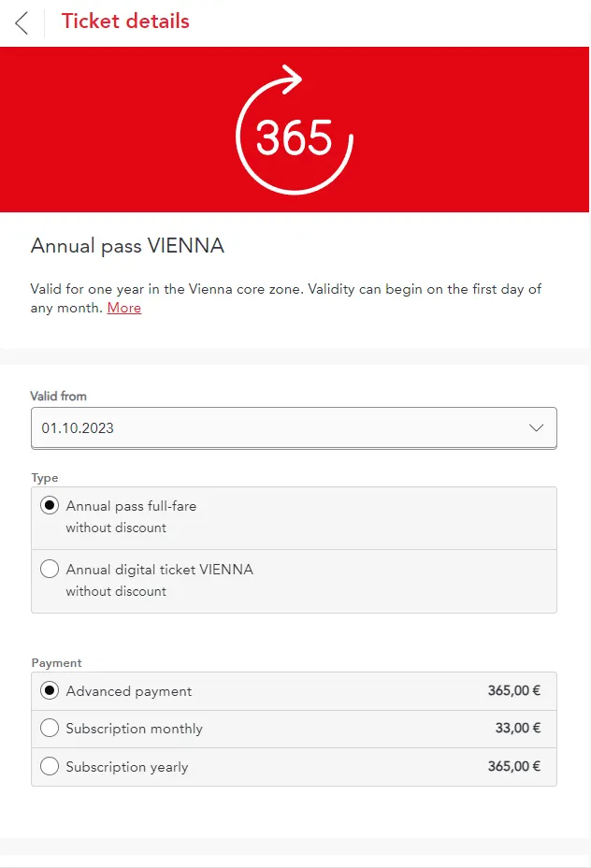Click the 365 circular arrow logo
This screenshot has height=868, width=591.
294,131
